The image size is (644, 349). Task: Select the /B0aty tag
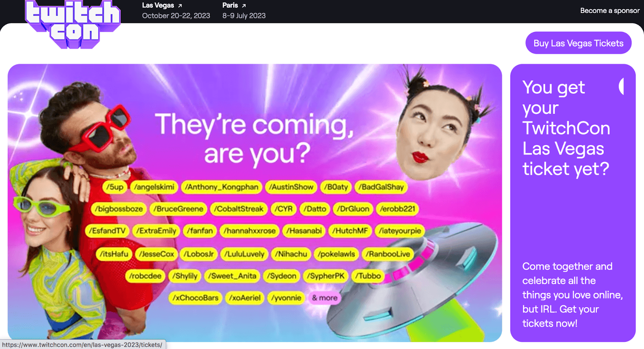[x=336, y=187]
